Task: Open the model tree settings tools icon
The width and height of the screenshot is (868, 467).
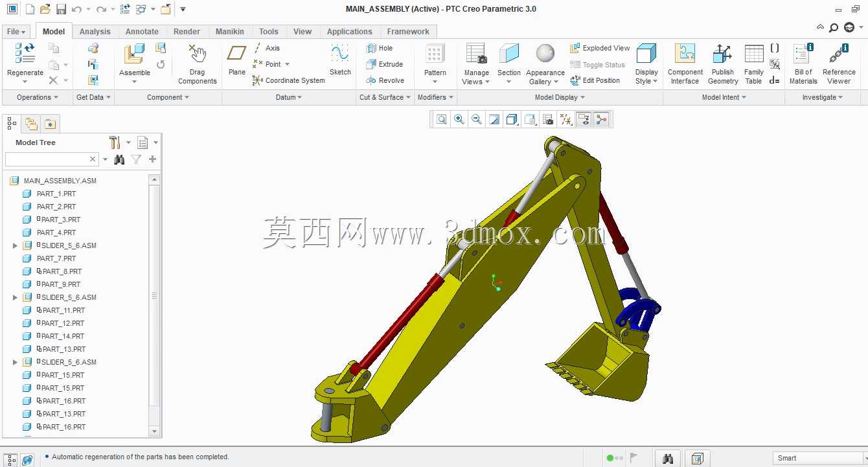Action: [115, 142]
